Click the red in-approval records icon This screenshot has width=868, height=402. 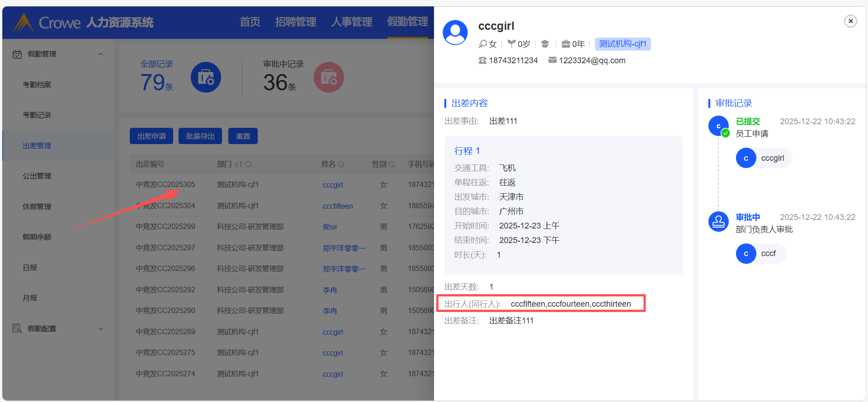(x=329, y=77)
